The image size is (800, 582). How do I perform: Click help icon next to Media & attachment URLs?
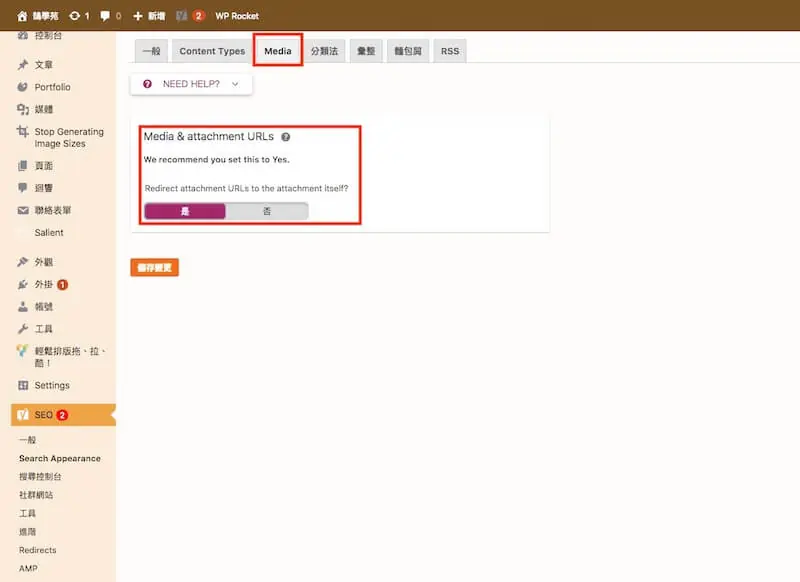286,137
